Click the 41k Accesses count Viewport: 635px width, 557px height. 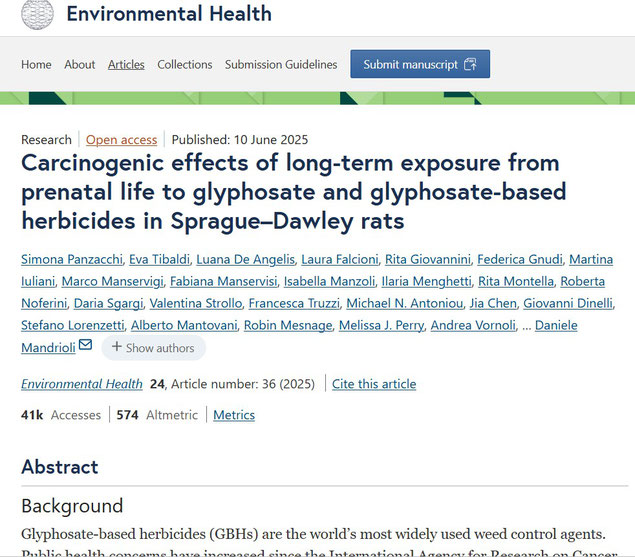pyautogui.click(x=61, y=415)
